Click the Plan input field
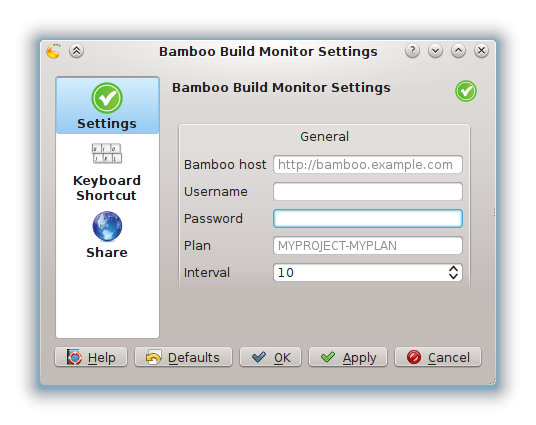 tap(368, 245)
